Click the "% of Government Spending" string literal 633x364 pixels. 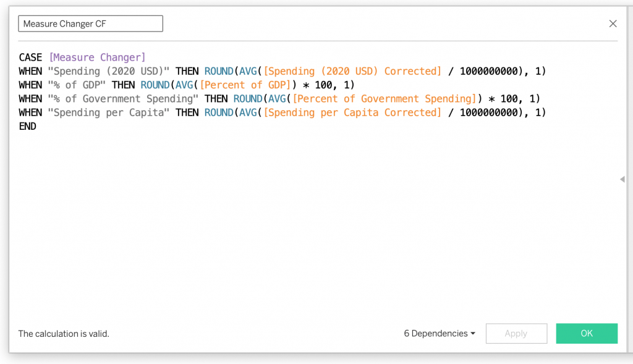pos(123,99)
